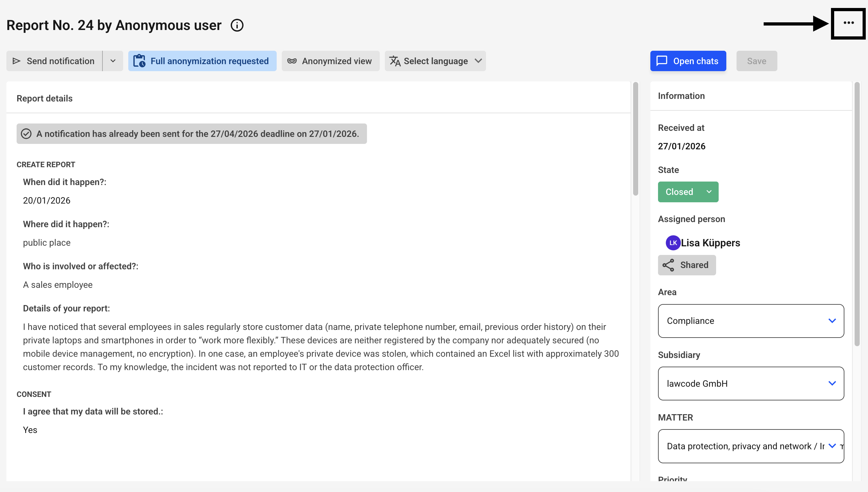
Task: Click the Send notification arrow icon
Action: pyautogui.click(x=16, y=61)
